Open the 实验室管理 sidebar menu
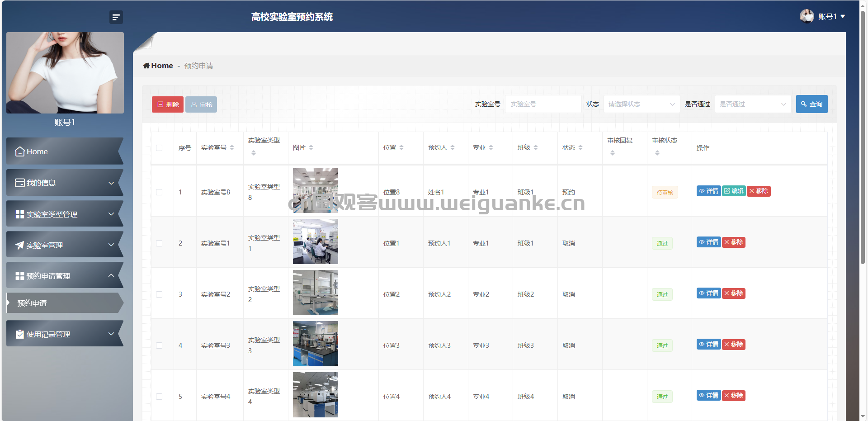 pyautogui.click(x=65, y=245)
